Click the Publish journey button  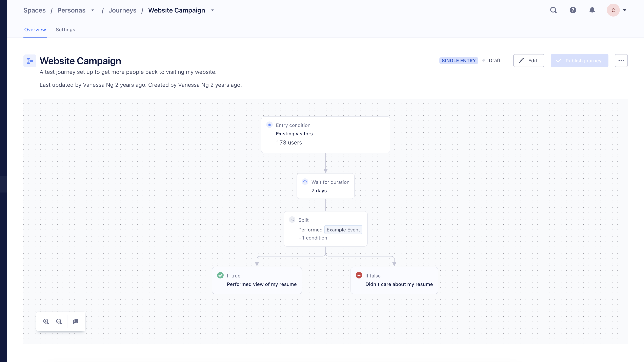[x=579, y=60]
